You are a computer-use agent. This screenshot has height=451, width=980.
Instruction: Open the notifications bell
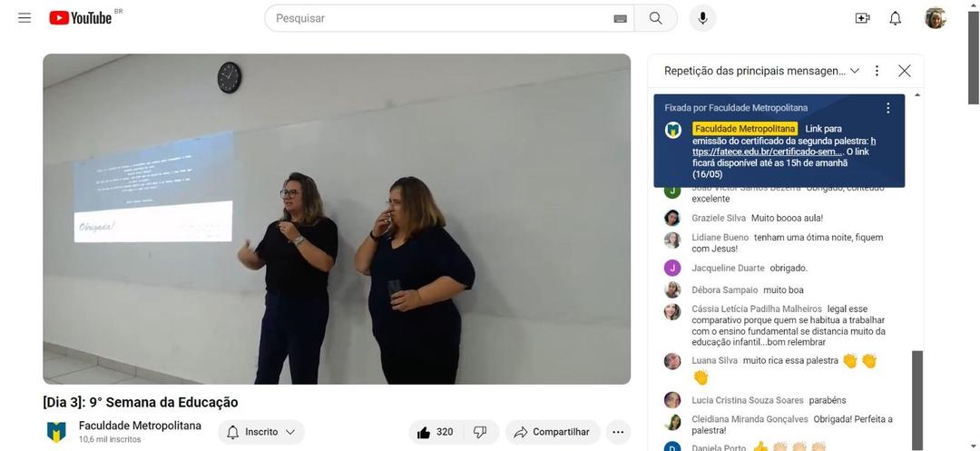[x=895, y=18]
